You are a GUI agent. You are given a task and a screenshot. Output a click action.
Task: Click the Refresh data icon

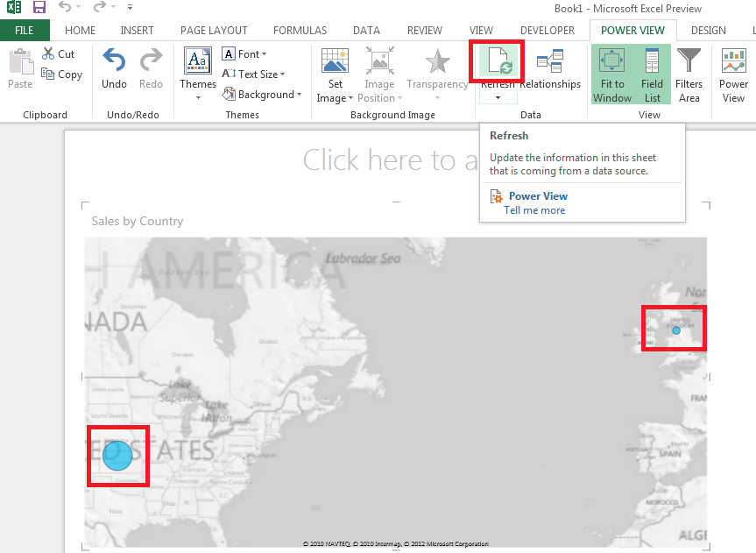[499, 61]
